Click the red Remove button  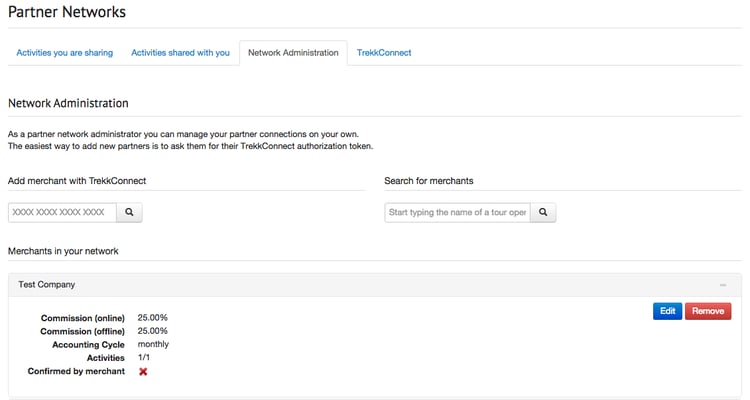[x=708, y=311]
